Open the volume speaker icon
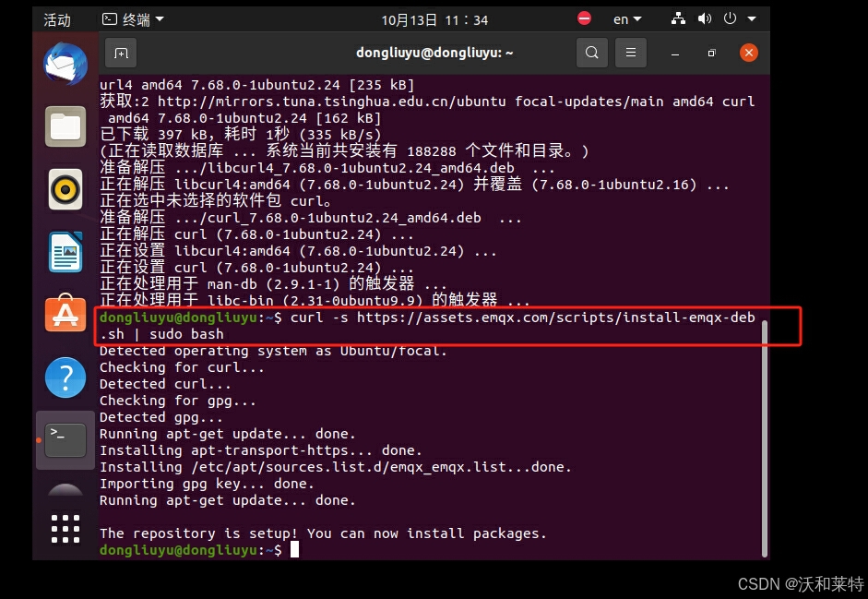This screenshot has width=868, height=599. click(704, 18)
